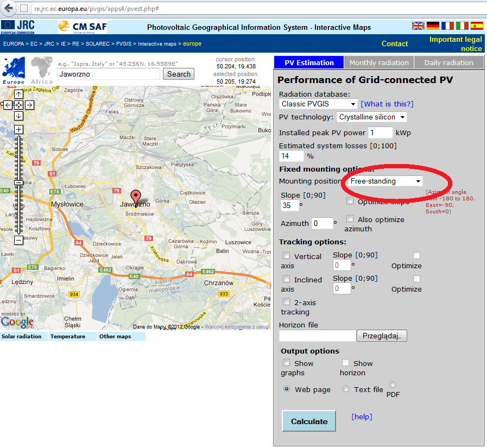Click the Google logo on map
The height and width of the screenshot is (448, 487).
click(17, 322)
